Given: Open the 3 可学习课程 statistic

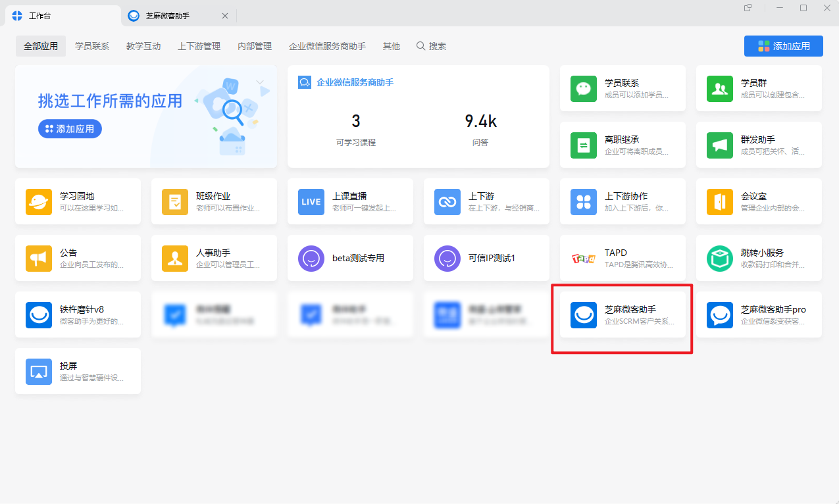Looking at the screenshot, I should [356, 130].
